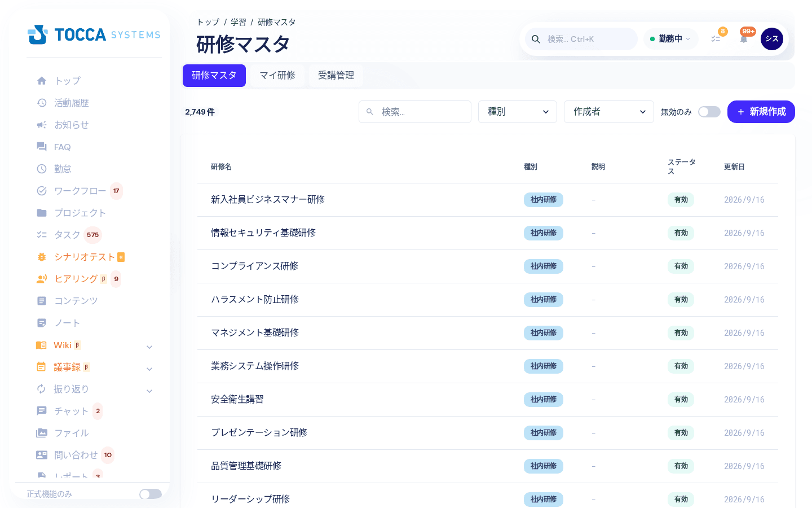Click 有効 status of ハラスメント防止研修

coord(681,300)
